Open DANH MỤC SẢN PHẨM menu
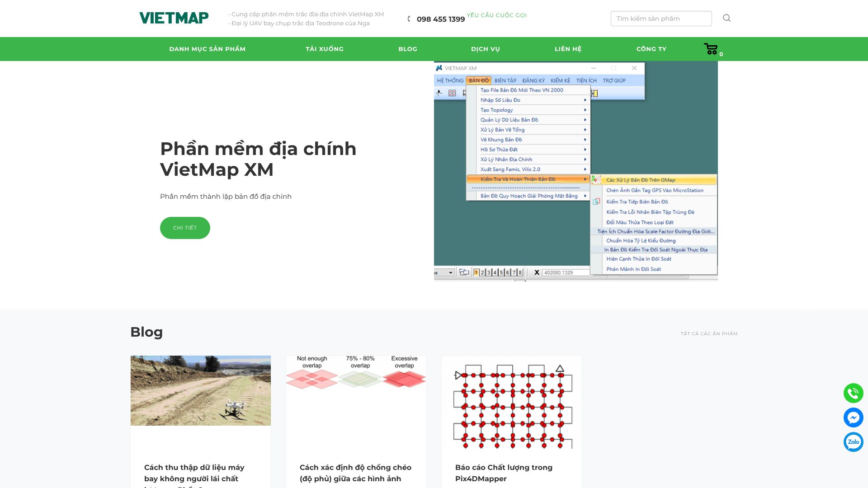 (x=208, y=49)
